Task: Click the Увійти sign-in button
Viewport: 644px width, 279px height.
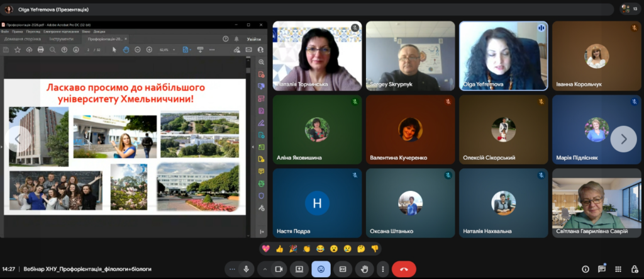Action: click(x=253, y=39)
